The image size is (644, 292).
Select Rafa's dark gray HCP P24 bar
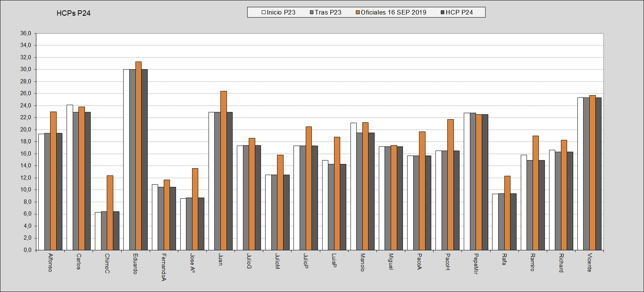click(x=513, y=222)
